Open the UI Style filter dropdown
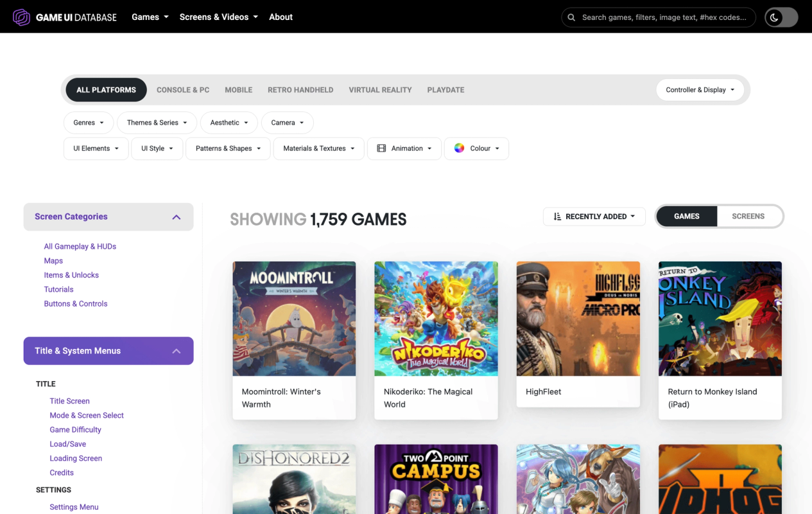812x514 pixels. click(x=157, y=148)
